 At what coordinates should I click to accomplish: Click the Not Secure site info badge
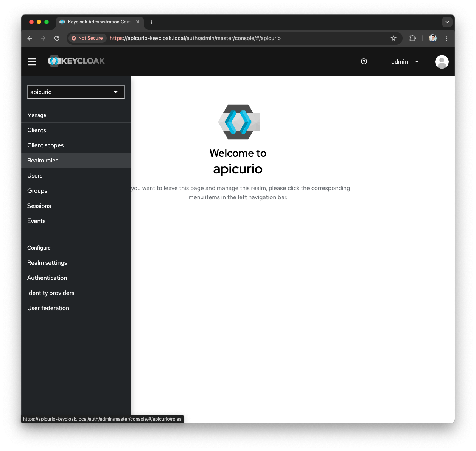tap(87, 38)
